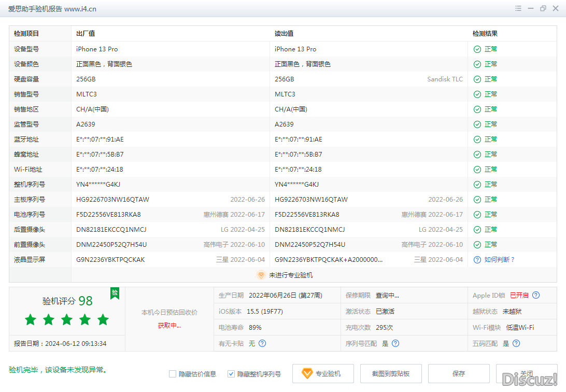
Task: Click the iOS版本 15.5 (19F77) value
Action: click(265, 312)
